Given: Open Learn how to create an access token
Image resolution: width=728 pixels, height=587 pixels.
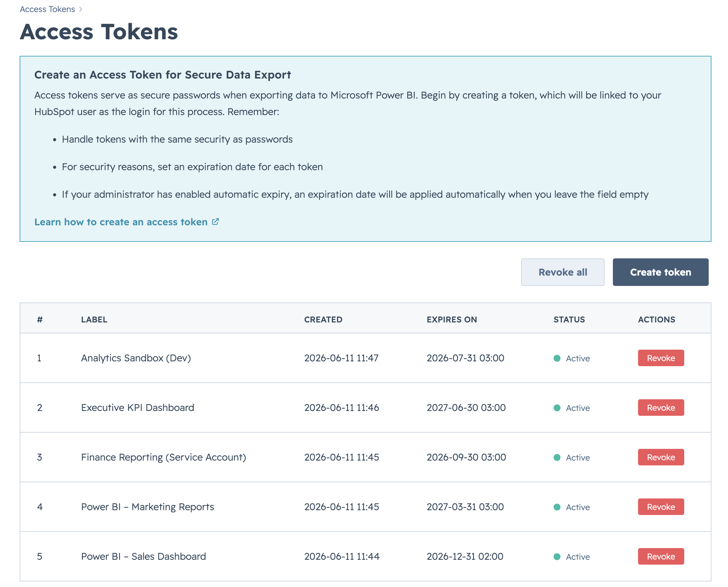Looking at the screenshot, I should pos(121,222).
